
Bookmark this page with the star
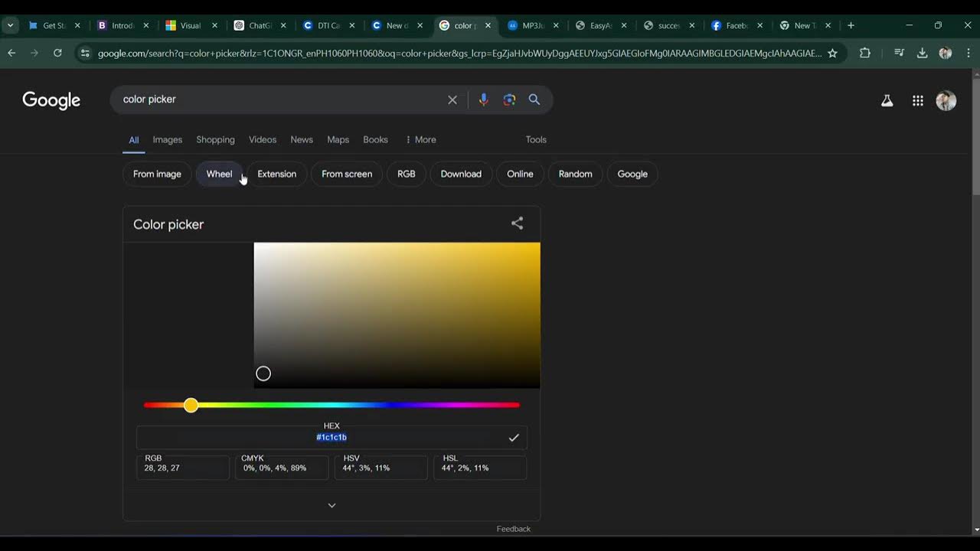click(x=832, y=53)
